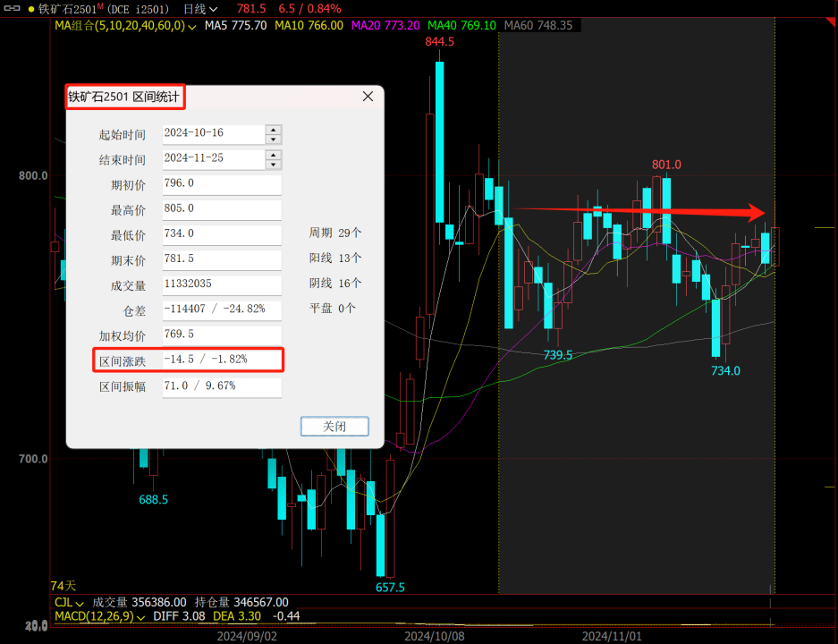Close the 区间统计 dialog with X

tap(368, 97)
